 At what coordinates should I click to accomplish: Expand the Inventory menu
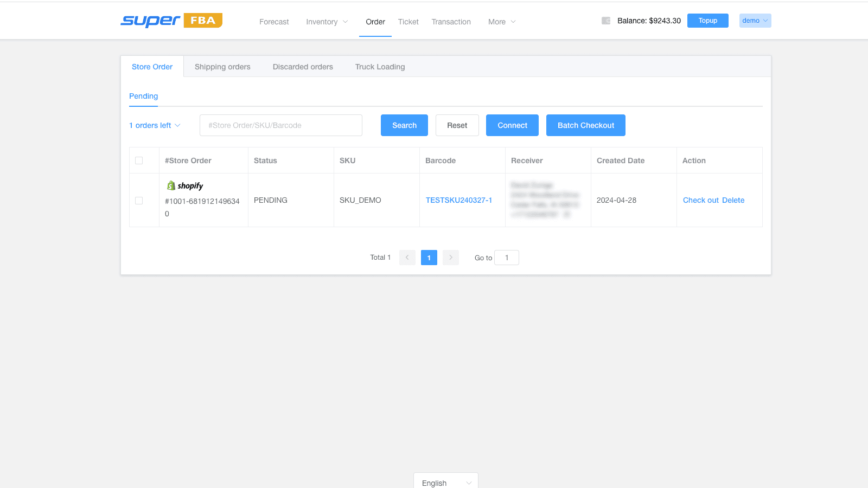pos(327,22)
